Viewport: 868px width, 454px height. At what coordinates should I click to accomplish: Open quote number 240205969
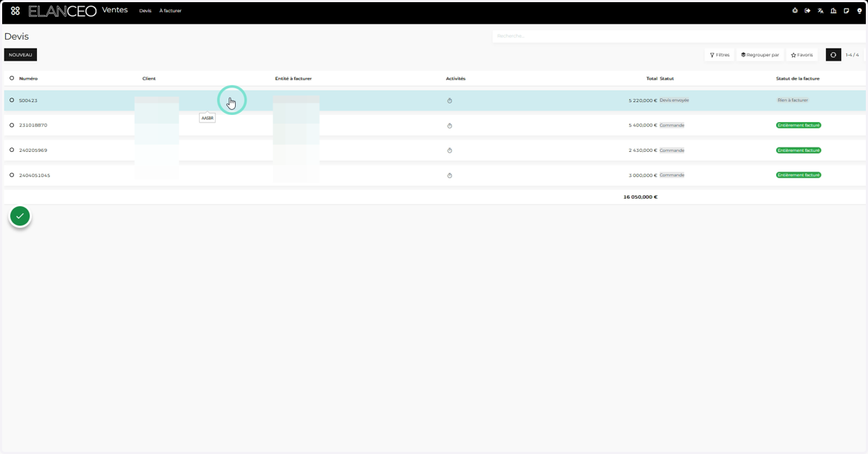point(33,150)
